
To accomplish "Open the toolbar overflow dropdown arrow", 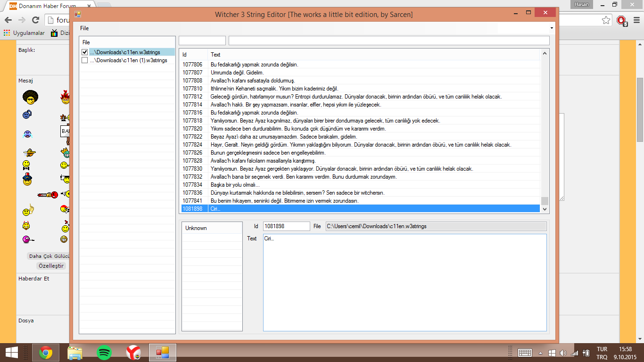I will point(552,28).
